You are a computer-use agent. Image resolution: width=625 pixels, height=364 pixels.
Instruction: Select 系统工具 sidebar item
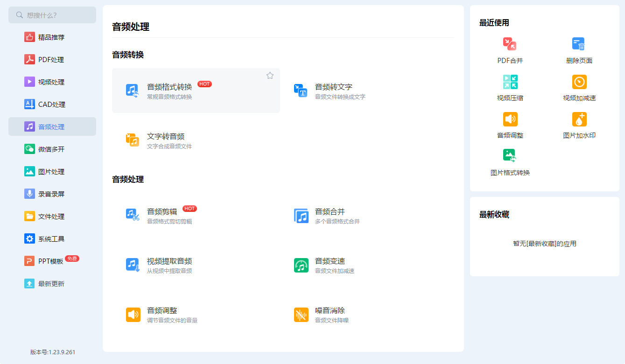click(x=52, y=239)
